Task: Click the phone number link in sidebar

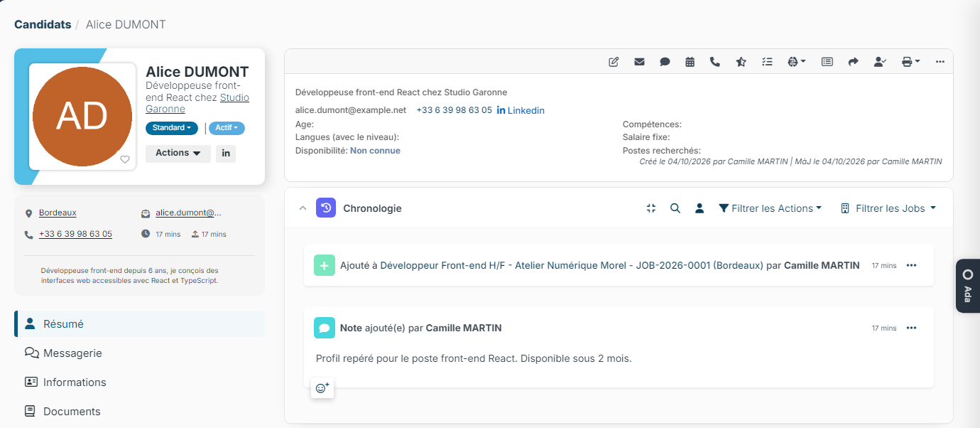Action: pos(75,234)
